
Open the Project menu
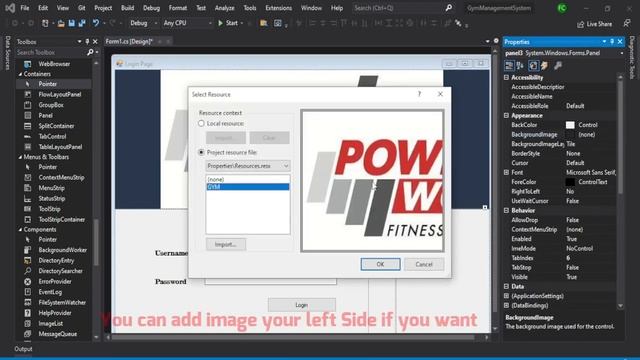click(x=103, y=8)
